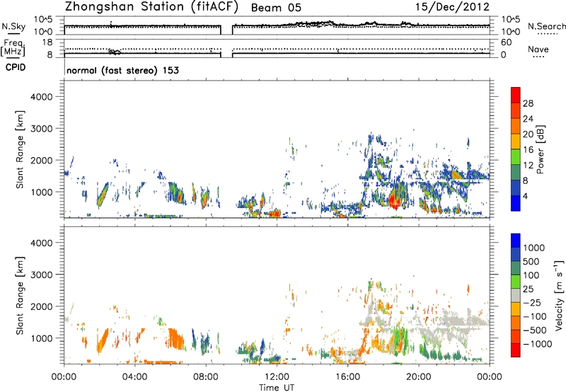Click the 18 tick on the frequency axis
566x392 pixels.
[x=47, y=42]
